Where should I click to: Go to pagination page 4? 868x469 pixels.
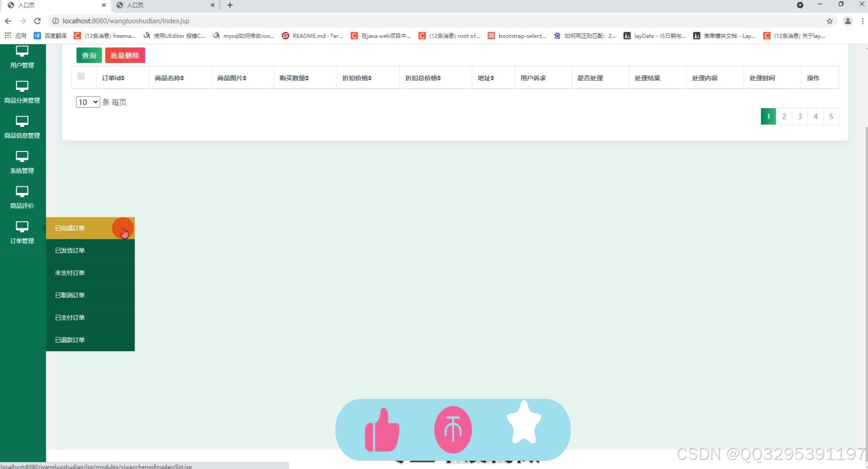(815, 116)
